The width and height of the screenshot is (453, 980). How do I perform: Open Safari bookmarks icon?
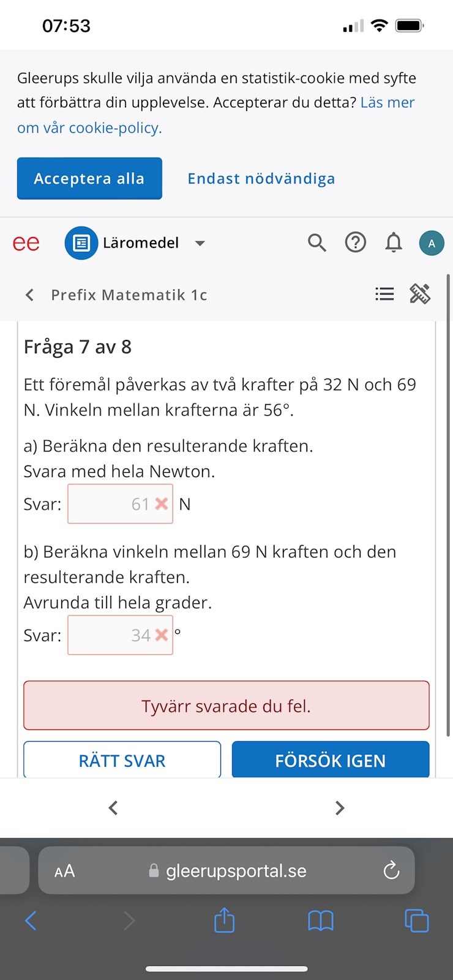pos(321,920)
